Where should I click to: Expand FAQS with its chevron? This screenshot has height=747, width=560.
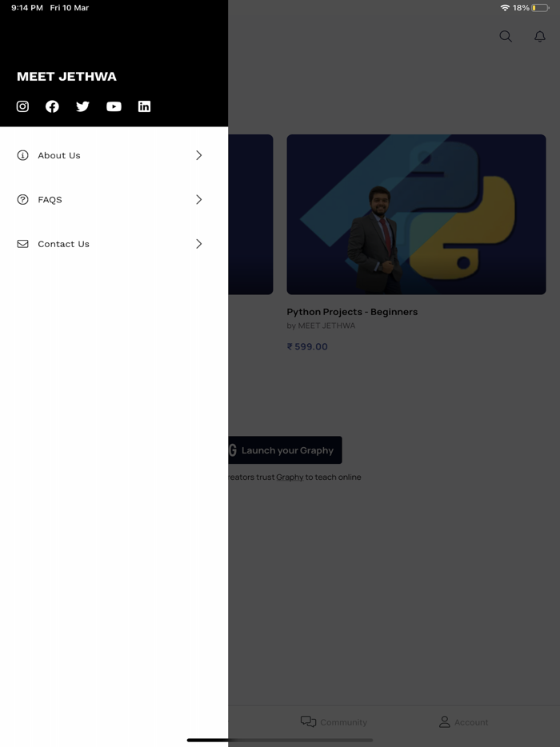pos(198,200)
